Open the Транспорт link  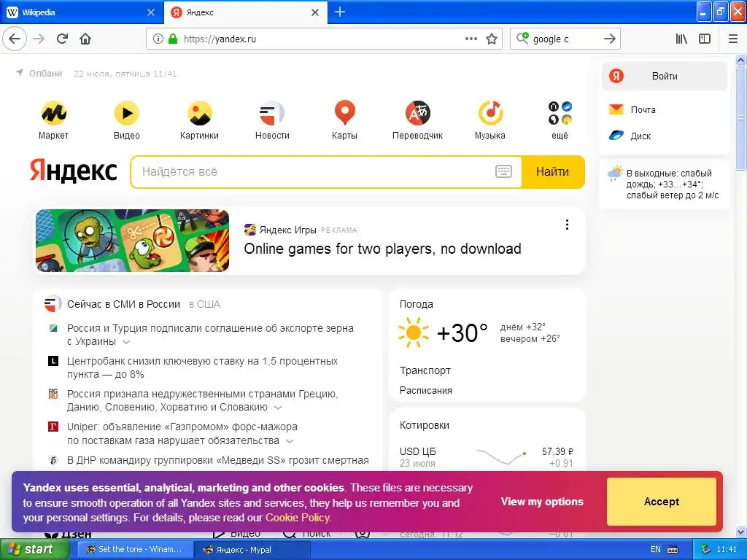425,370
